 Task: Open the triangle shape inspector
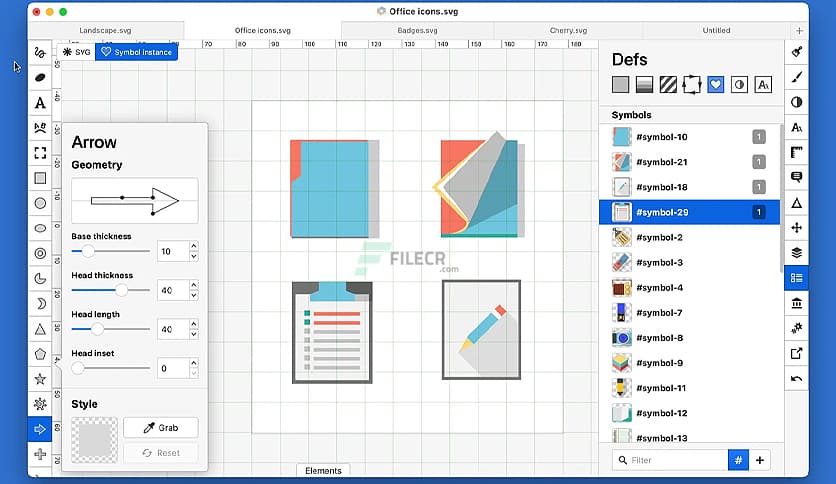(x=797, y=203)
